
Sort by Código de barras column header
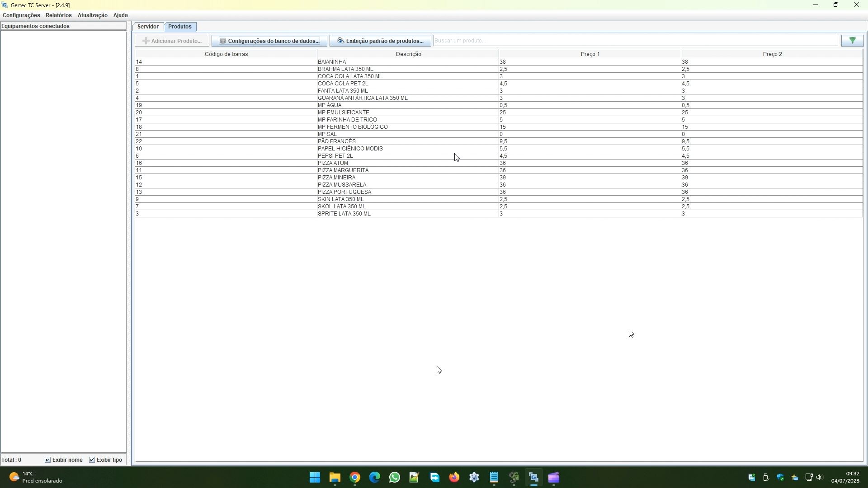226,54
